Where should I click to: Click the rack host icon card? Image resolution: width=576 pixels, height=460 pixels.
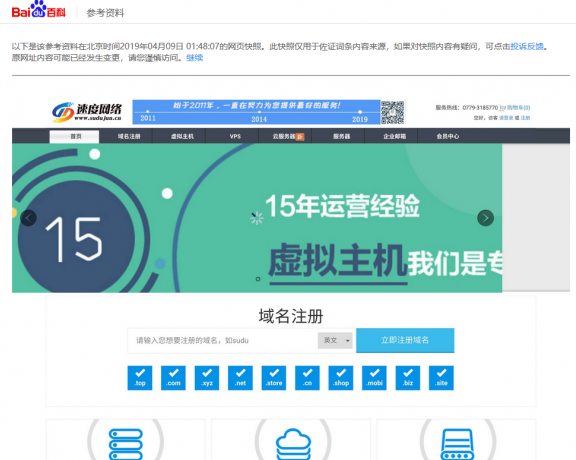[456, 440]
